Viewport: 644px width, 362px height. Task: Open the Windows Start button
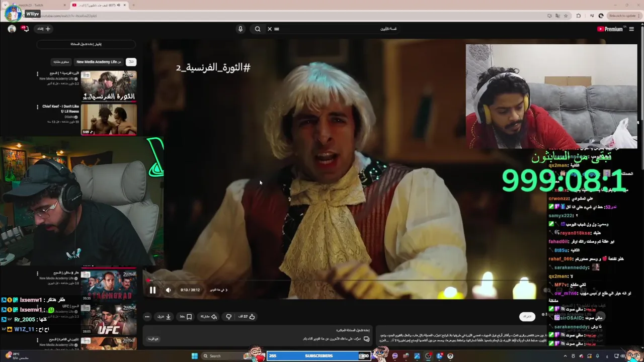coord(195,356)
